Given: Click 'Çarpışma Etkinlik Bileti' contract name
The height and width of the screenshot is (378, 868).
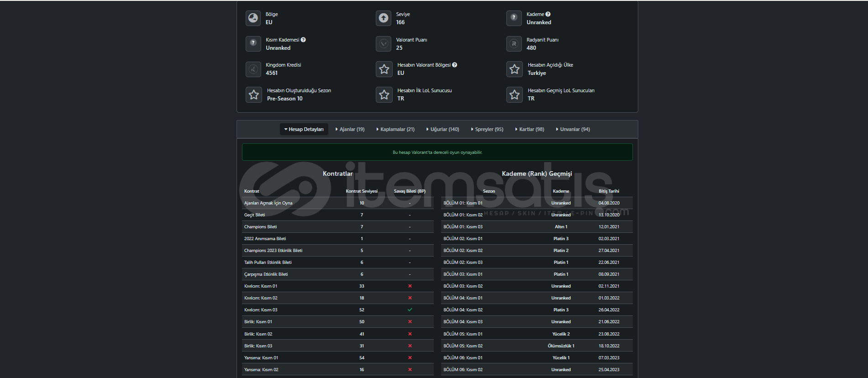Looking at the screenshot, I should pos(266,274).
